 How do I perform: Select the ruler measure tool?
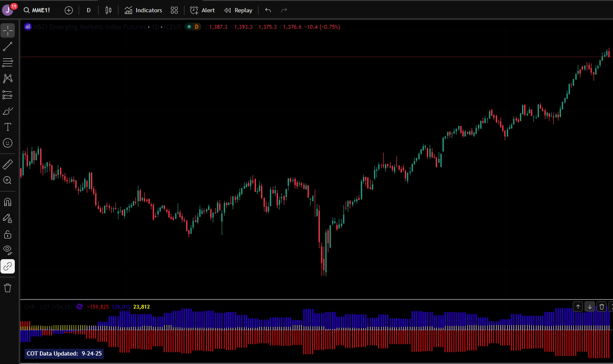[x=8, y=164]
